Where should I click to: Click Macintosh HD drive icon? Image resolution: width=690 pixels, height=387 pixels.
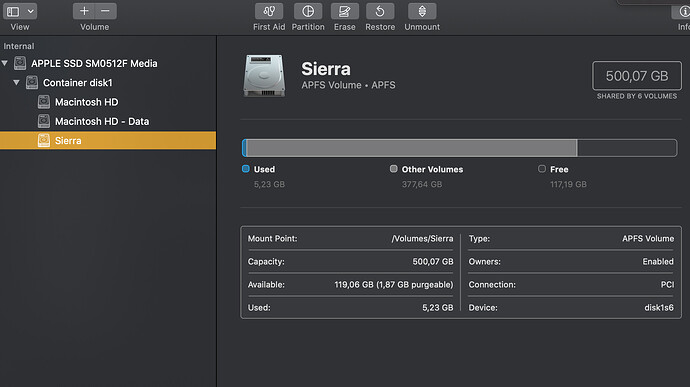(44, 102)
